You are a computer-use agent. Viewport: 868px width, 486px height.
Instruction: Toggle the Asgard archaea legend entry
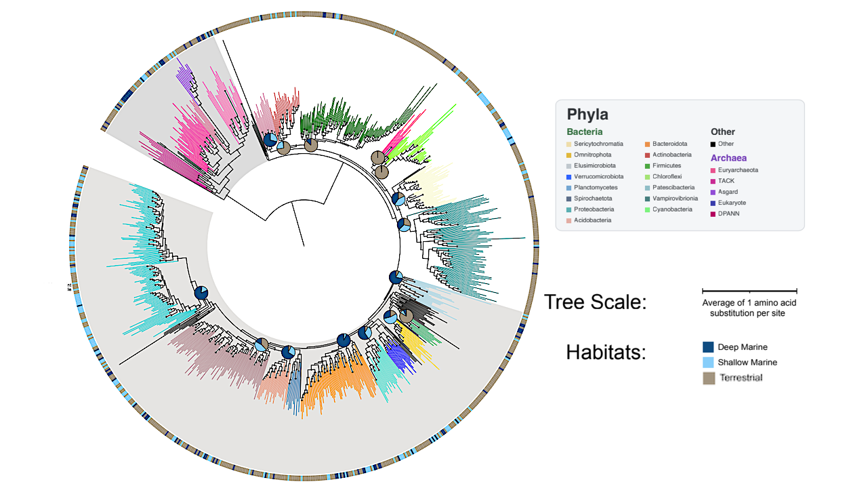[x=714, y=192]
